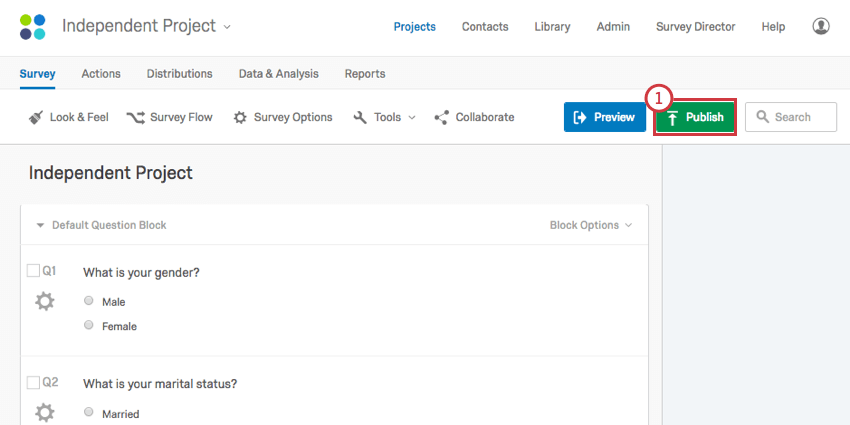Collapse the Default Question Block
This screenshot has width=850, height=425.
click(x=40, y=225)
